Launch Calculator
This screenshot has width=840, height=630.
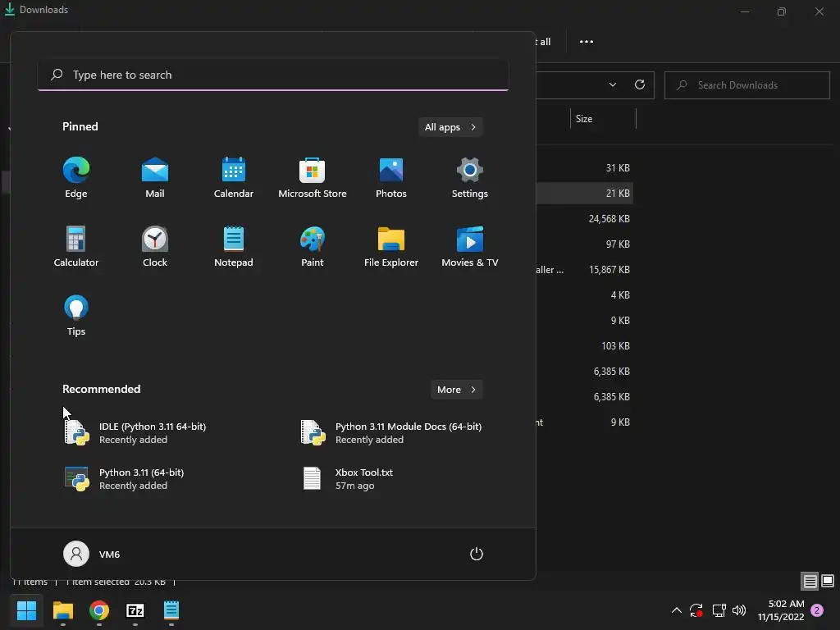pyautogui.click(x=76, y=246)
